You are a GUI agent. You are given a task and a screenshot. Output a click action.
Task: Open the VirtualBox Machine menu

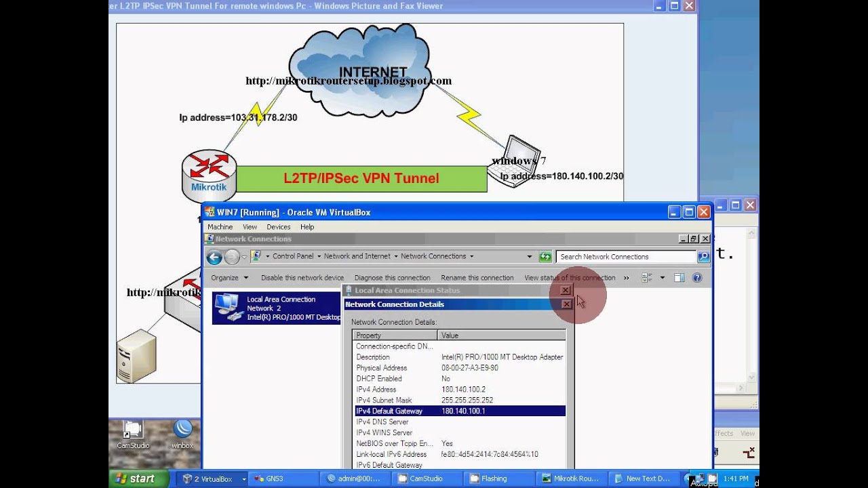[x=220, y=227]
